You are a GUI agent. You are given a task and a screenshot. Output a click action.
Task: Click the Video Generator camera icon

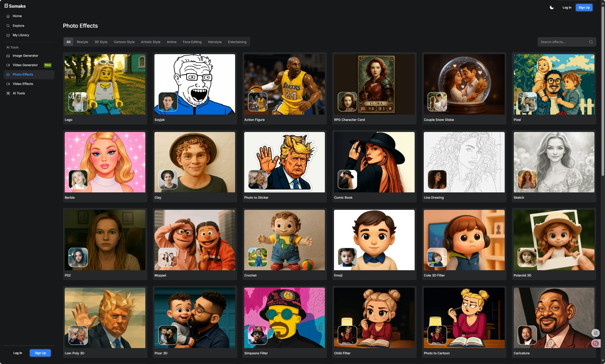pyautogui.click(x=8, y=65)
